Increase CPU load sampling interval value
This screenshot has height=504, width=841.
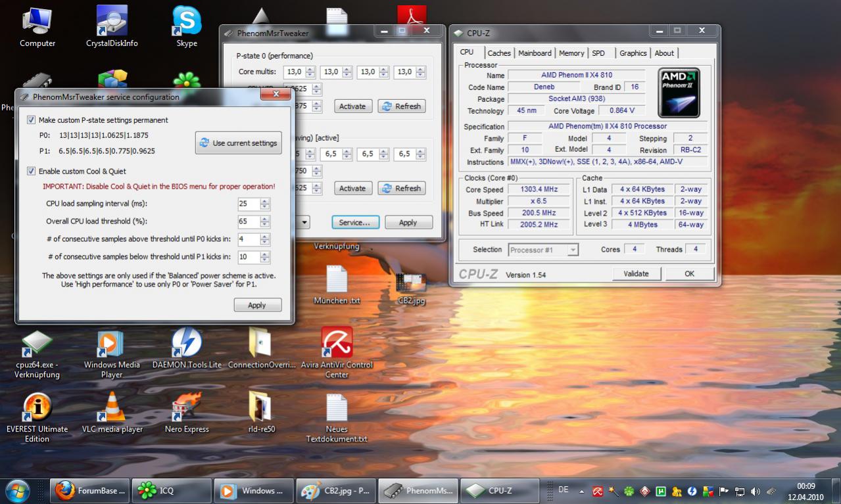coord(265,201)
